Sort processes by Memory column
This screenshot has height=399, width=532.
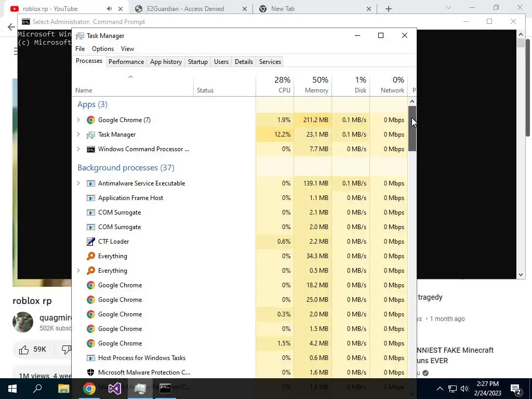pyautogui.click(x=313, y=85)
